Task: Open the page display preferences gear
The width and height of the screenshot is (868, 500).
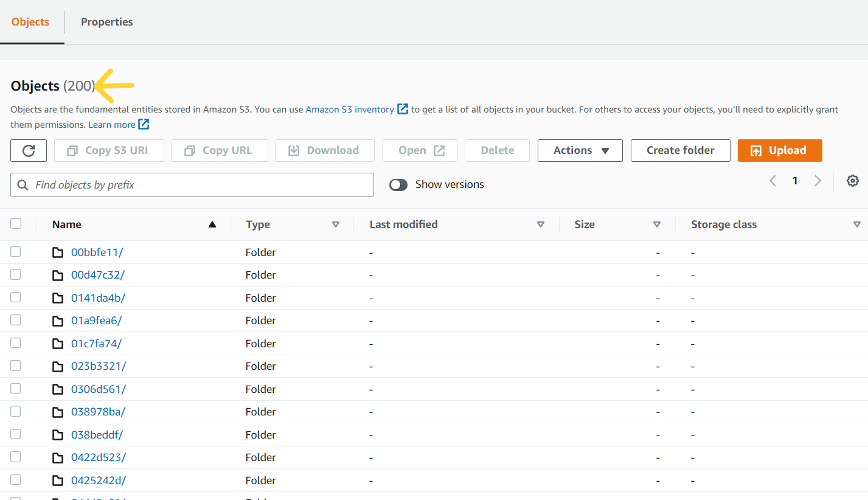Action: click(852, 181)
